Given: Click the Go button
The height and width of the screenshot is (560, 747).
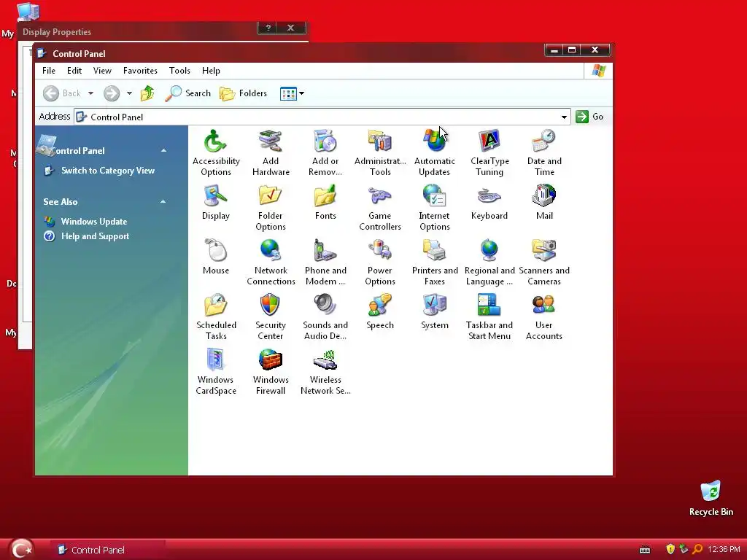Looking at the screenshot, I should [589, 117].
